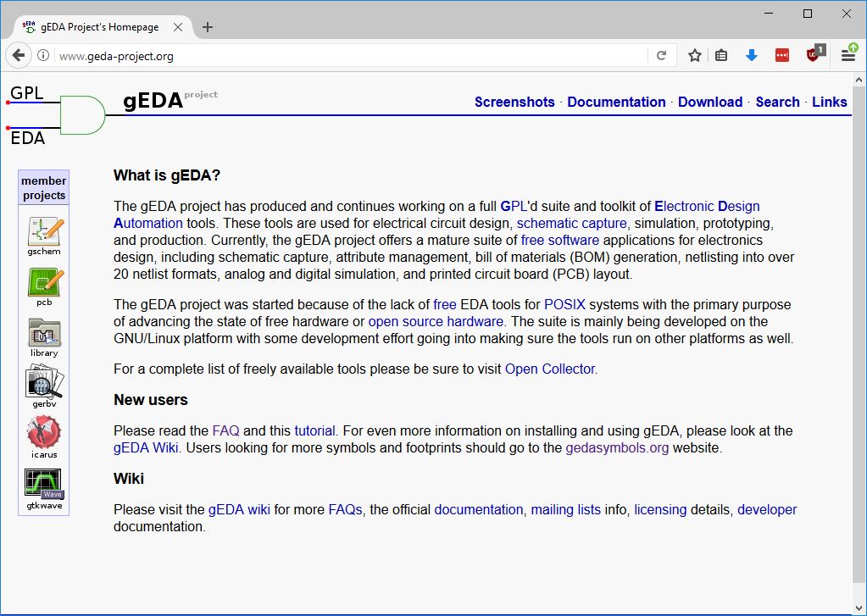Viewport: 867px width, 616px height.
Task: Click the 'member projects' sidebar header
Action: 44,188
